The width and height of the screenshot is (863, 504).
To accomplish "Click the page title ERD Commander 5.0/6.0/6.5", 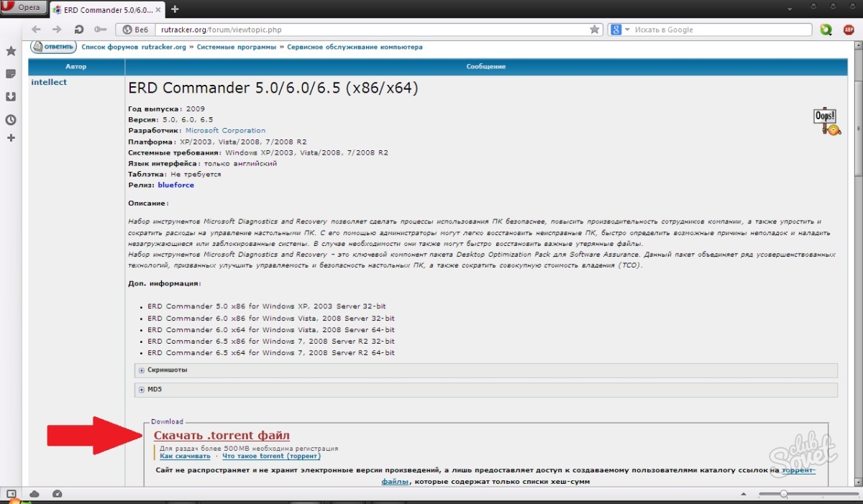I will pos(273,88).
